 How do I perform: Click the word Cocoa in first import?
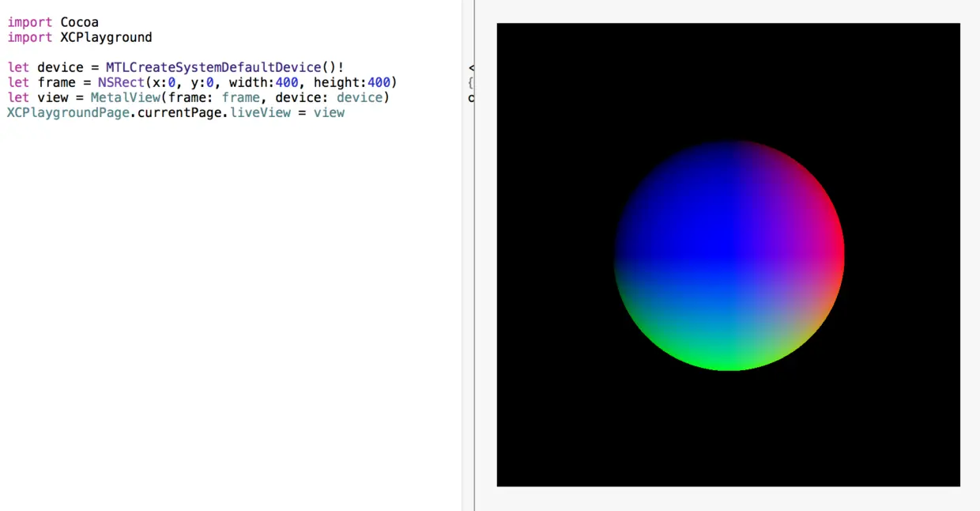(79, 22)
